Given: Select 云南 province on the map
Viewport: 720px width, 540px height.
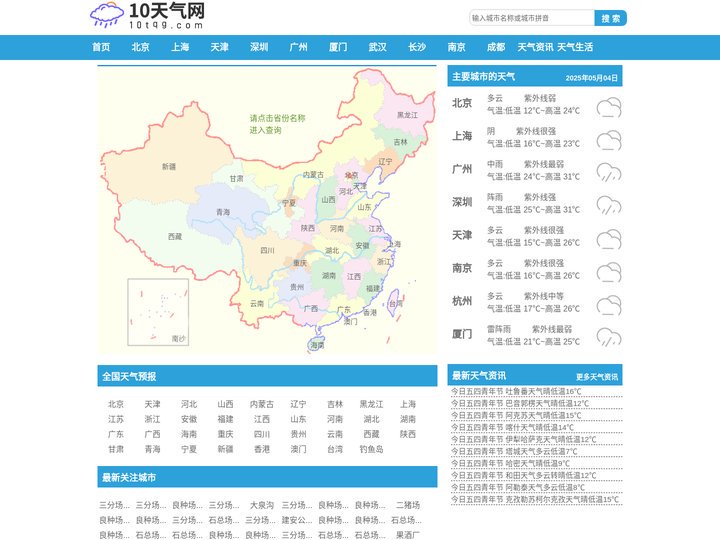Looking at the screenshot, I should click(x=257, y=304).
